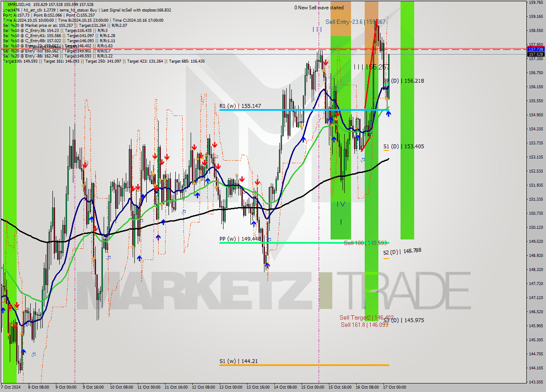Click the black 157.528 current price tag
546x392 pixels.
click(x=536, y=54)
